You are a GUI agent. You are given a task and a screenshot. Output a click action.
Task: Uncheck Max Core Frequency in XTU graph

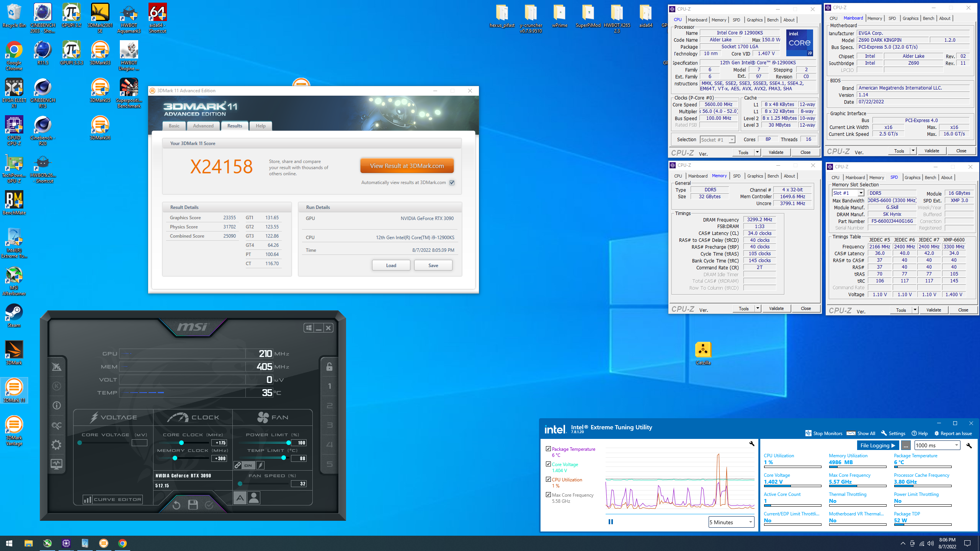pyautogui.click(x=548, y=494)
